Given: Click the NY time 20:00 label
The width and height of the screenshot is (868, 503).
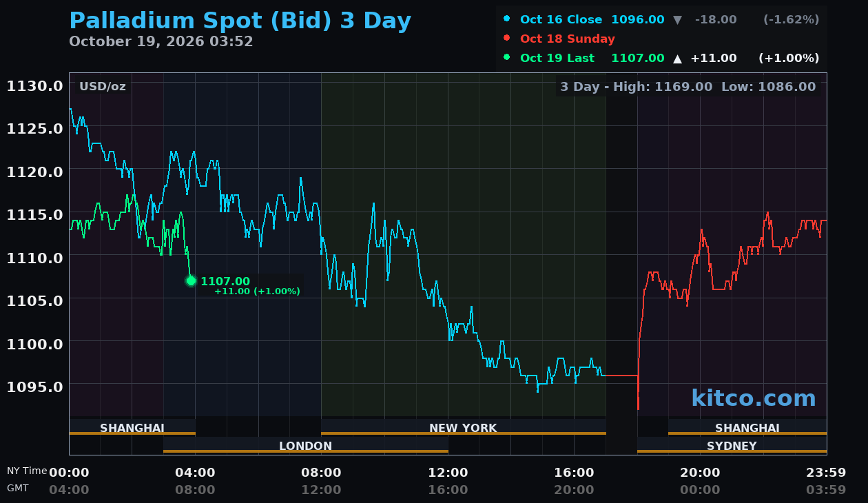Looking at the screenshot, I should point(700,473).
